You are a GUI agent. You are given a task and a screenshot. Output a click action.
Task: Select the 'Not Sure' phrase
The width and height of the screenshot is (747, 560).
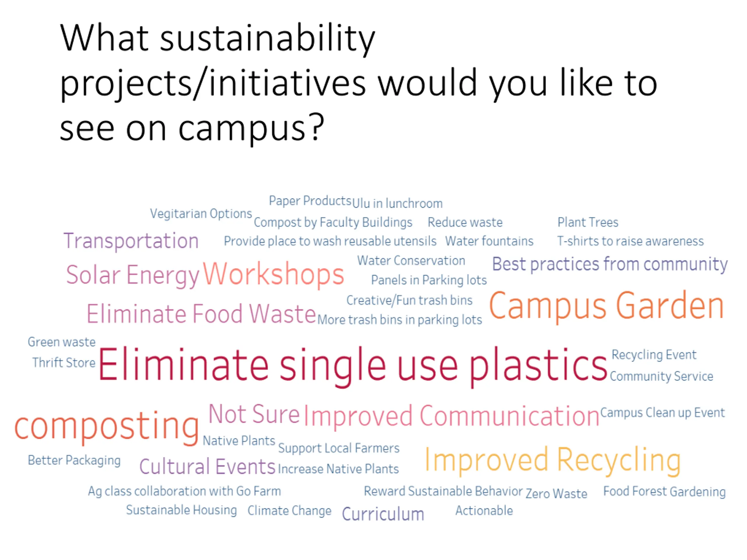pos(254,414)
